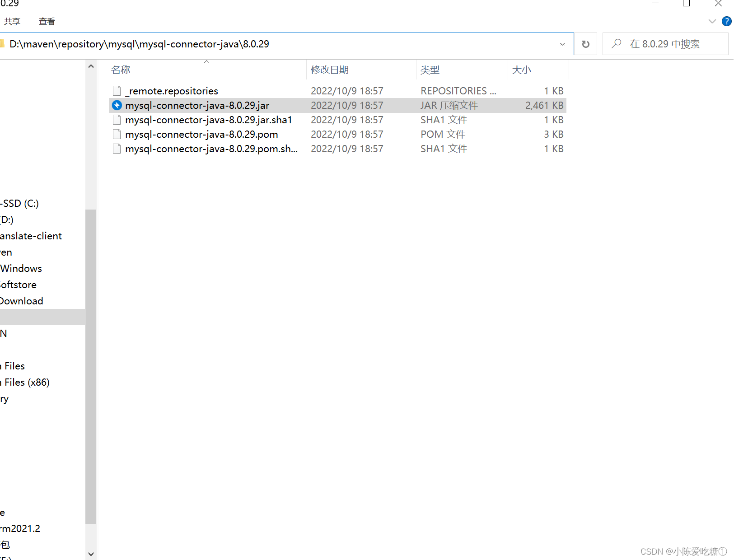Click the 2,461 KB size cell
Image resolution: width=734 pixels, height=560 pixels.
[x=544, y=105]
